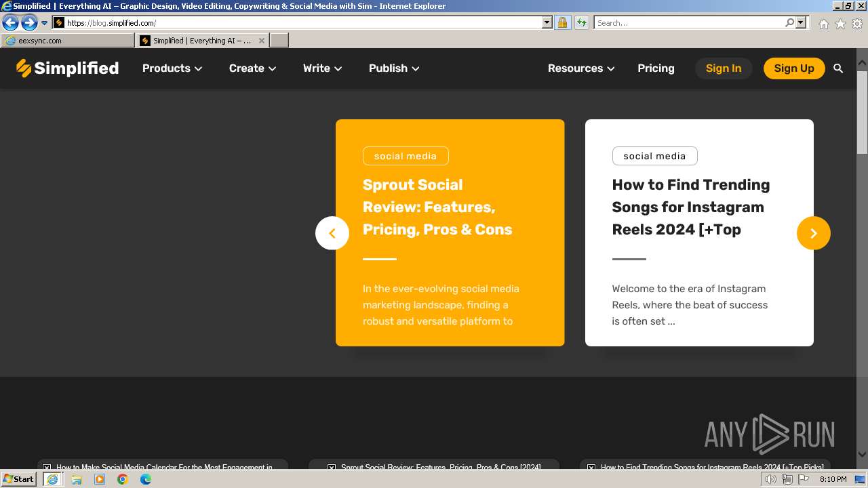Go to previous carousel slide
This screenshot has height=488, width=868.
(332, 233)
